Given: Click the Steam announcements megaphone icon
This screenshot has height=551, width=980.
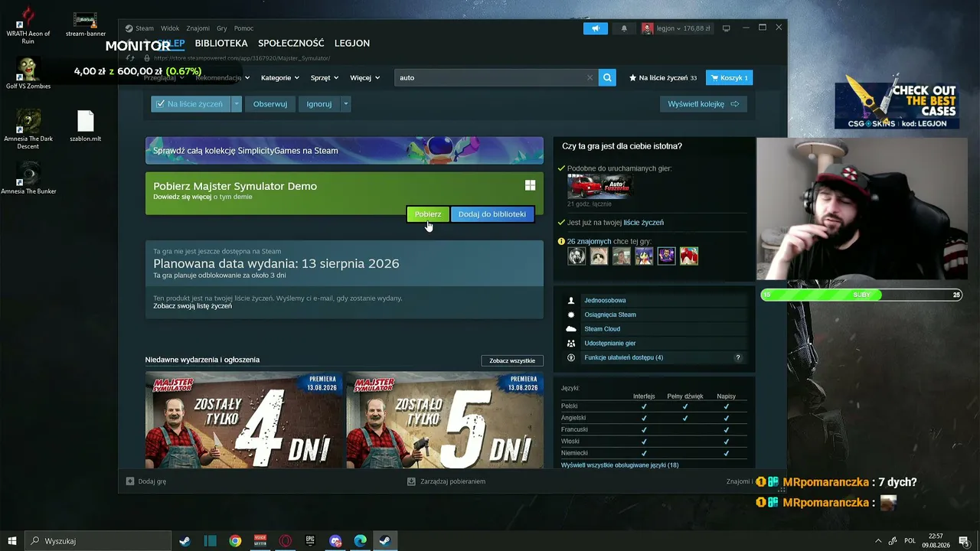Looking at the screenshot, I should pyautogui.click(x=596, y=28).
